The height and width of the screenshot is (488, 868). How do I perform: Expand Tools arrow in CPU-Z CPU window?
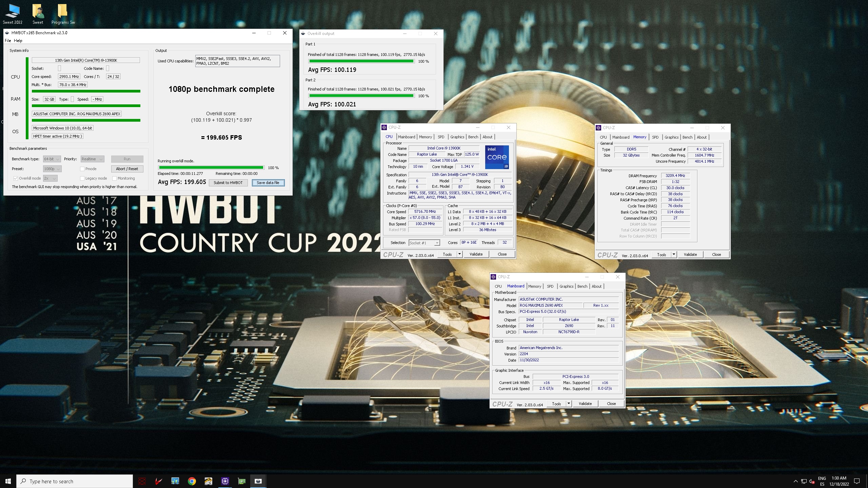point(459,254)
